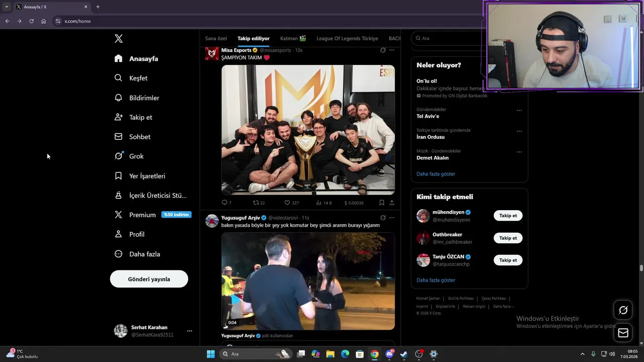
Task: Open Yer İşaretleri bookmarks
Action: (x=140, y=176)
